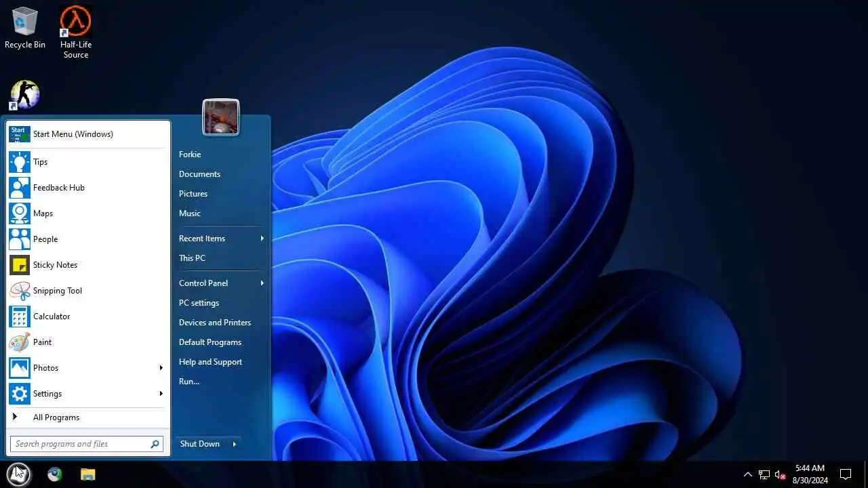868x488 pixels.
Task: Open Documents from the start menu
Action: click(199, 174)
